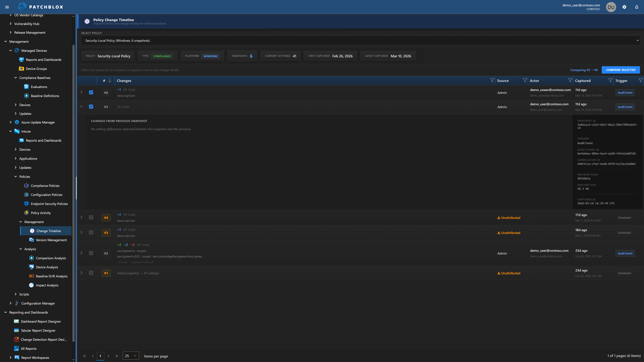The height and width of the screenshot is (362, 644).
Task: Open Policy Activity sidebar icon
Action: tap(26, 213)
